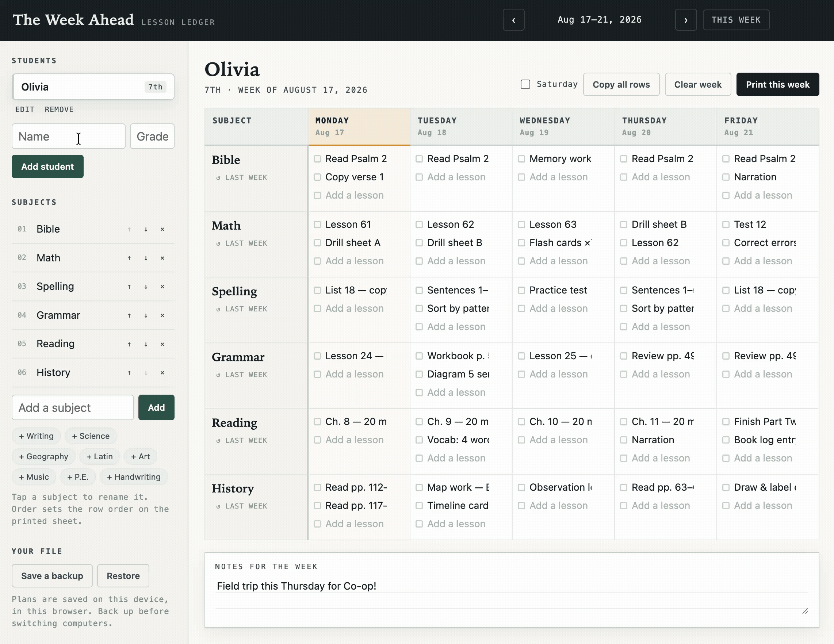
Task: Move Math subject up
Action: pyautogui.click(x=130, y=258)
